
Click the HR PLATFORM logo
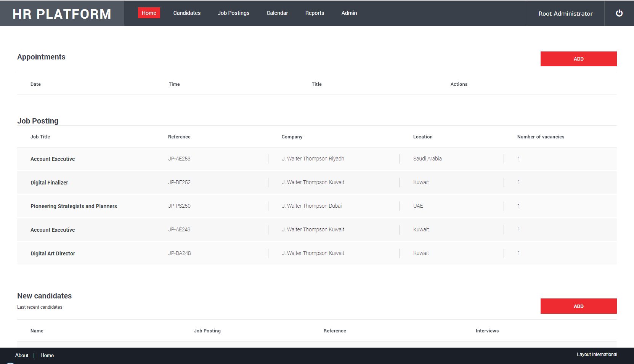62,14
